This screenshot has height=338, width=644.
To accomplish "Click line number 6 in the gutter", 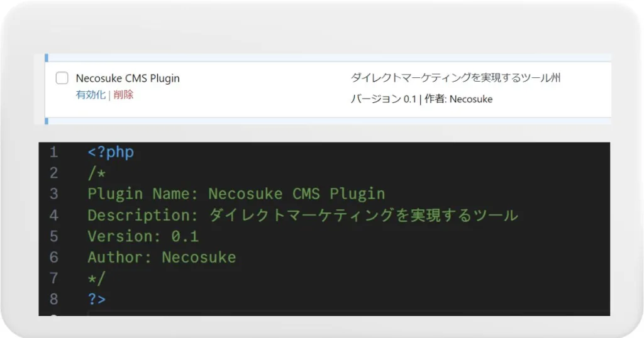I will pos(54,257).
